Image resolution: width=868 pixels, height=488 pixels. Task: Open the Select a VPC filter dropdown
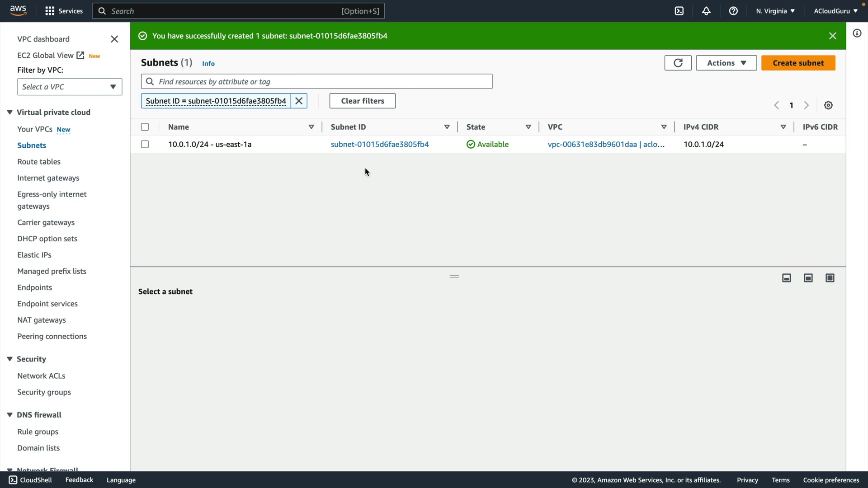pyautogui.click(x=70, y=87)
